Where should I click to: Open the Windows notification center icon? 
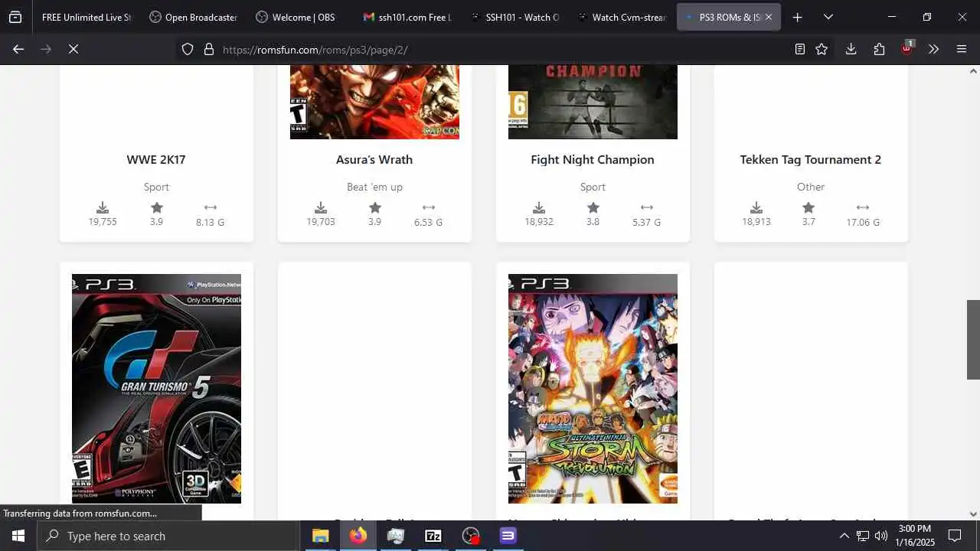[955, 536]
